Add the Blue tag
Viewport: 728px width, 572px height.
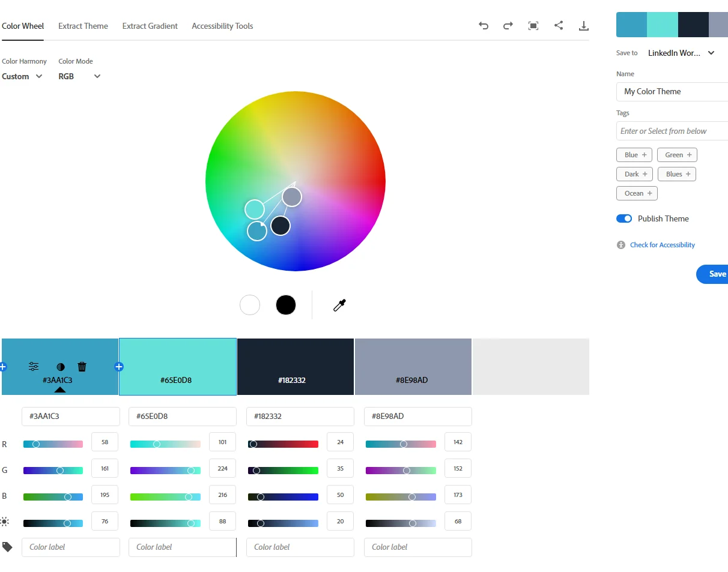(634, 155)
